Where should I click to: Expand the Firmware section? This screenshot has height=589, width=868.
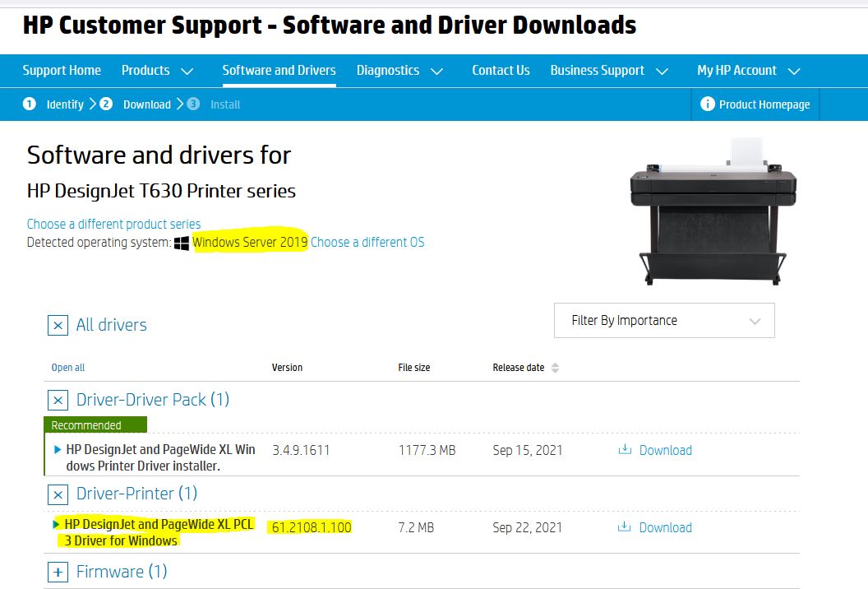point(58,572)
